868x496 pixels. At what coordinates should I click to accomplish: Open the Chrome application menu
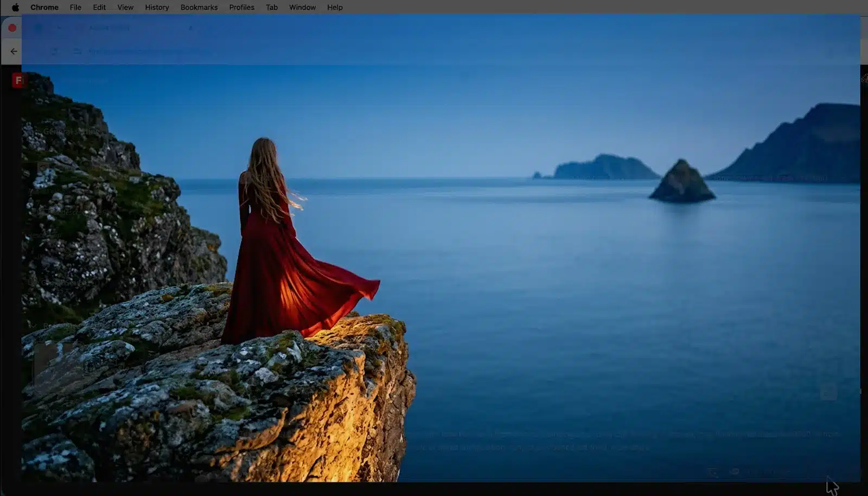click(44, 7)
